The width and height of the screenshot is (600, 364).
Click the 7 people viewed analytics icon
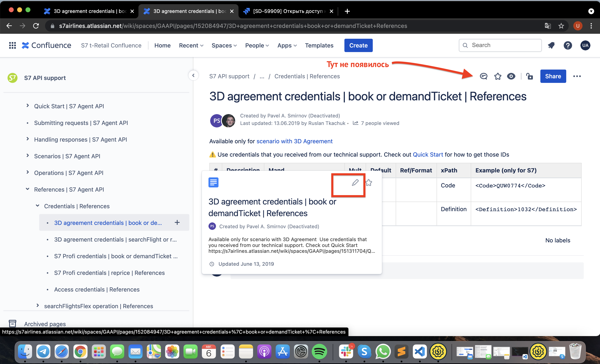(x=355, y=123)
